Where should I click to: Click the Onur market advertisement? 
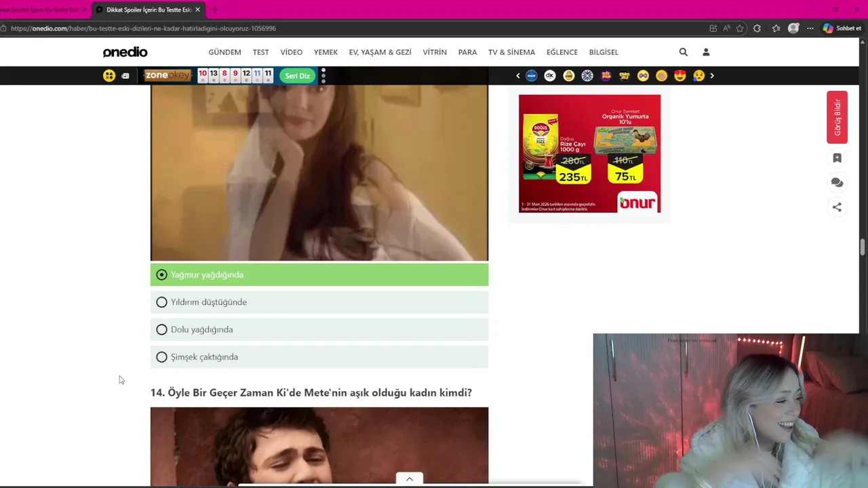(x=589, y=154)
